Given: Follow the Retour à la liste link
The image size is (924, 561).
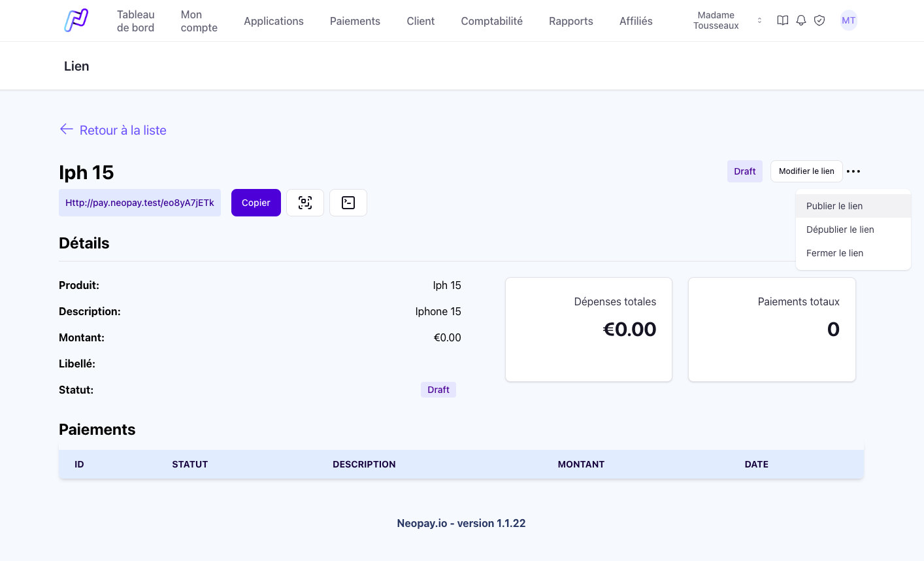Looking at the screenshot, I should coord(123,130).
